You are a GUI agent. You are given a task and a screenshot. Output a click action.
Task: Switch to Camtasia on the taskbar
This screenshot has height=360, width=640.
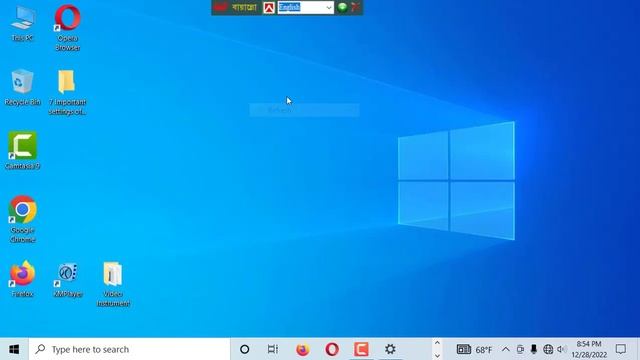[361, 349]
